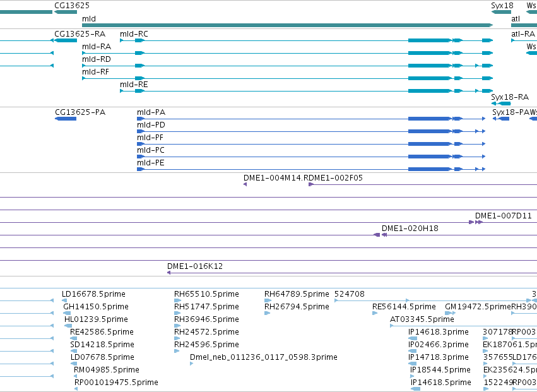
Task: Select transcript mld-RA label
Action: (x=97, y=47)
